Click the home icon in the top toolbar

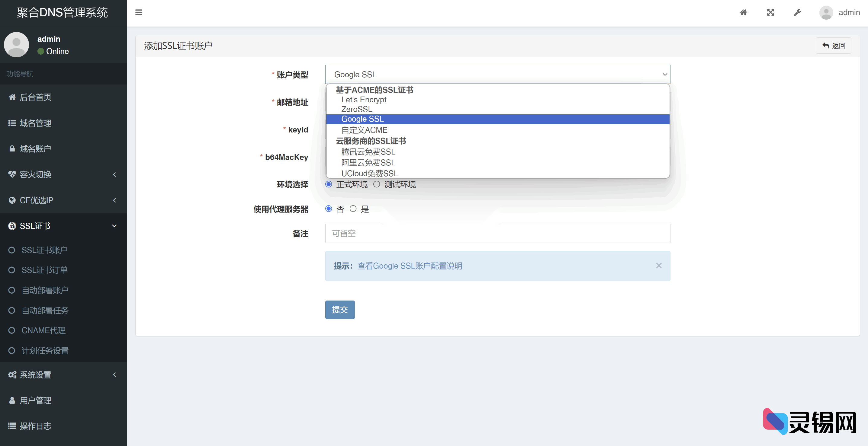(744, 12)
